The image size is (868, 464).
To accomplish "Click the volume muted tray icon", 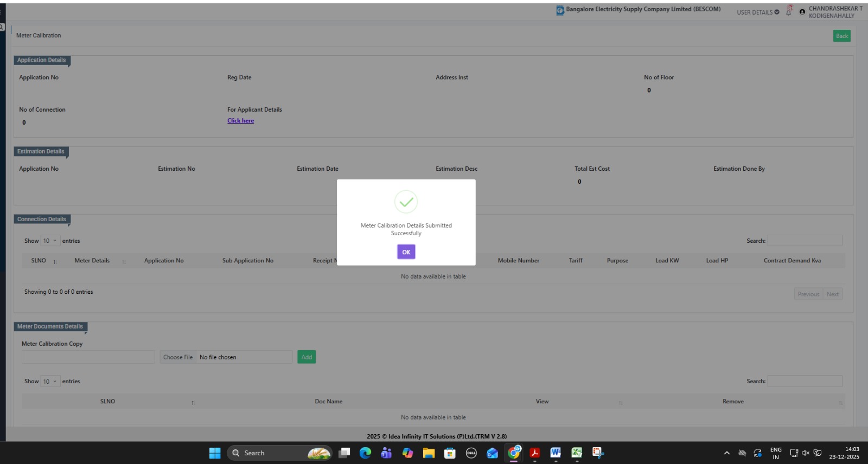I will point(806,453).
